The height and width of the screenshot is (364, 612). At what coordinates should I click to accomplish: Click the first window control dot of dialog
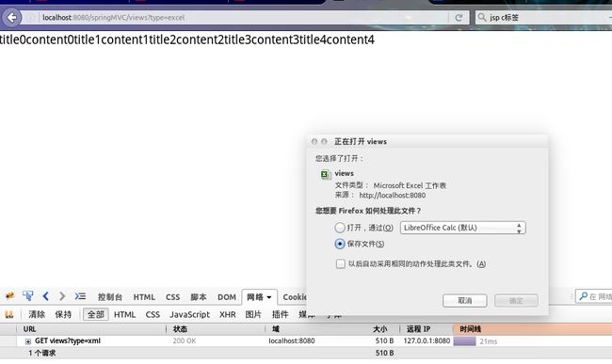[314, 141]
